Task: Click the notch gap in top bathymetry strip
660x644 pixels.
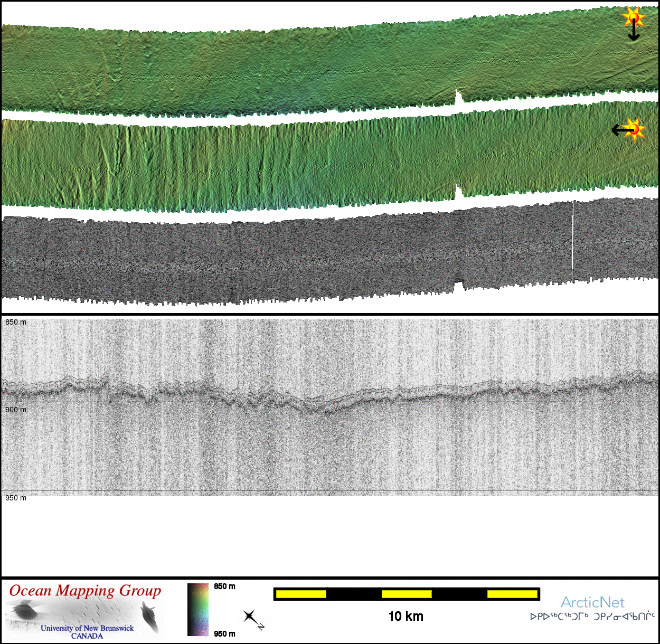Action: pos(458,97)
